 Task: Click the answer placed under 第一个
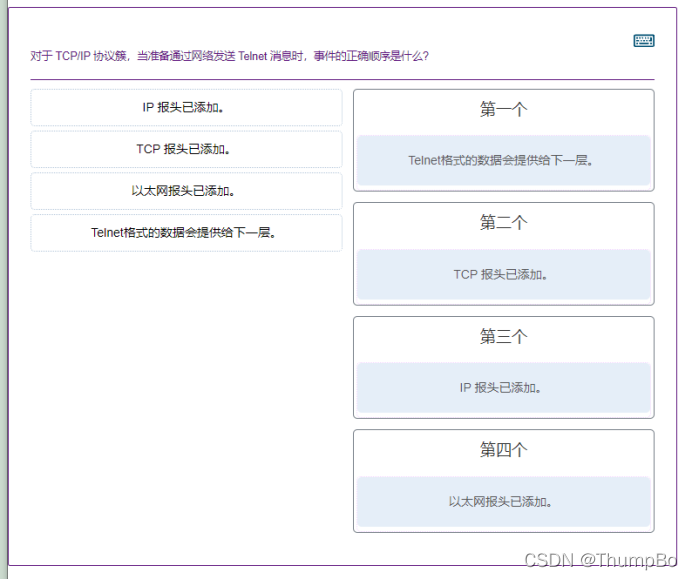click(504, 160)
